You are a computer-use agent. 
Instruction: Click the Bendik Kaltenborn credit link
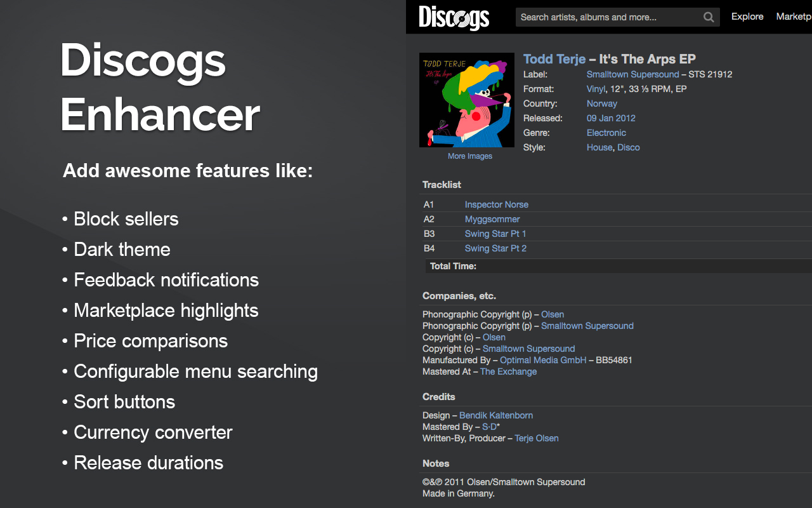(x=496, y=415)
